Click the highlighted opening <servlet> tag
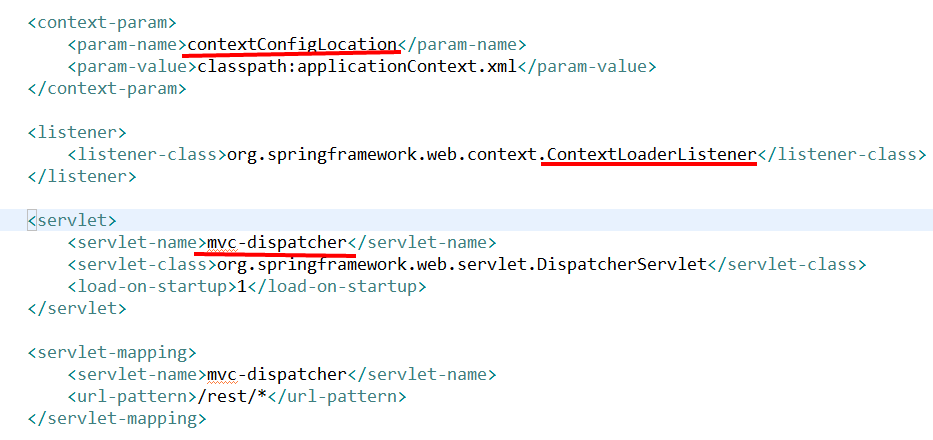 coord(73,220)
